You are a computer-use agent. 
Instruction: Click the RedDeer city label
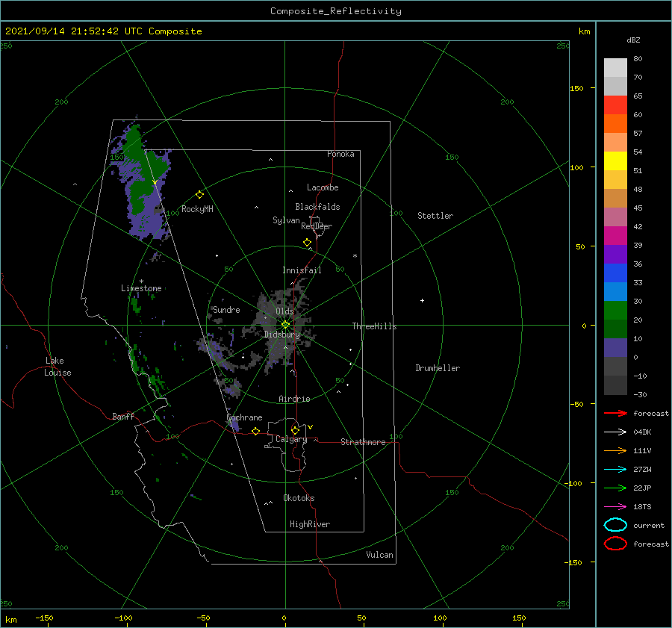click(x=317, y=226)
